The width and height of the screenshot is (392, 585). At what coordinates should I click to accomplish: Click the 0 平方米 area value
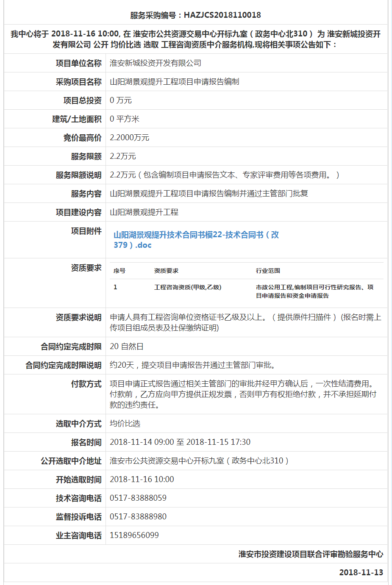pyautogui.click(x=125, y=119)
